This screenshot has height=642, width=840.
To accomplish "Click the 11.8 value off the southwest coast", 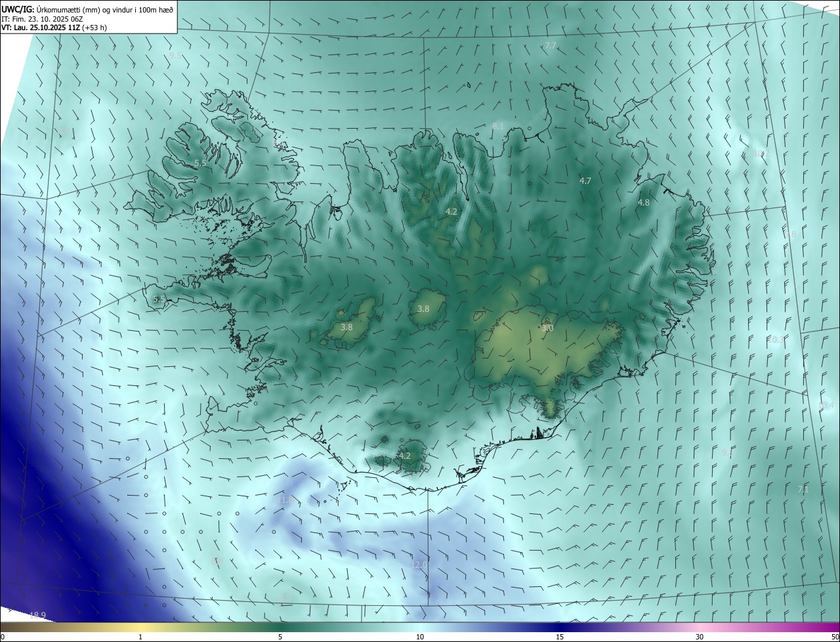I will (x=285, y=500).
